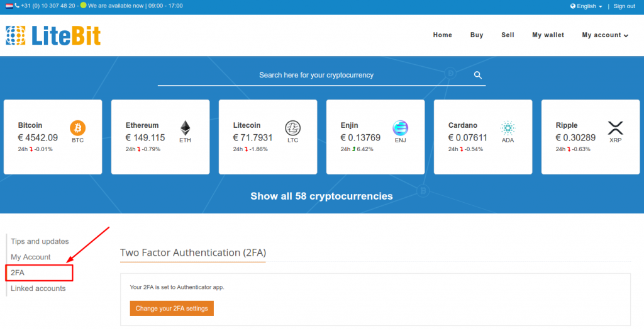Open the Ripple price card
The image size is (644, 330).
[x=591, y=137]
